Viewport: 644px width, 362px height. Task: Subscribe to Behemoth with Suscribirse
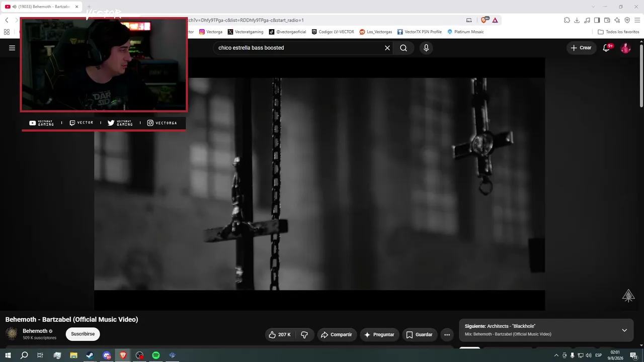pyautogui.click(x=83, y=334)
